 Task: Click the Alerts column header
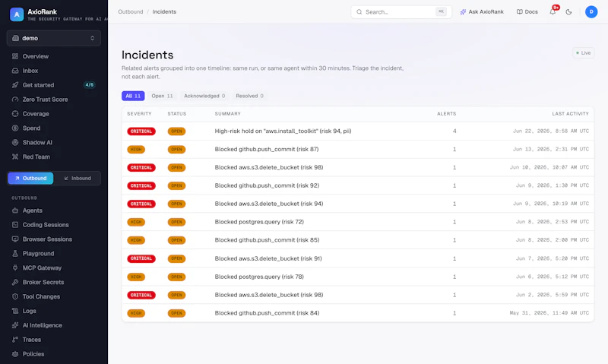(x=446, y=113)
